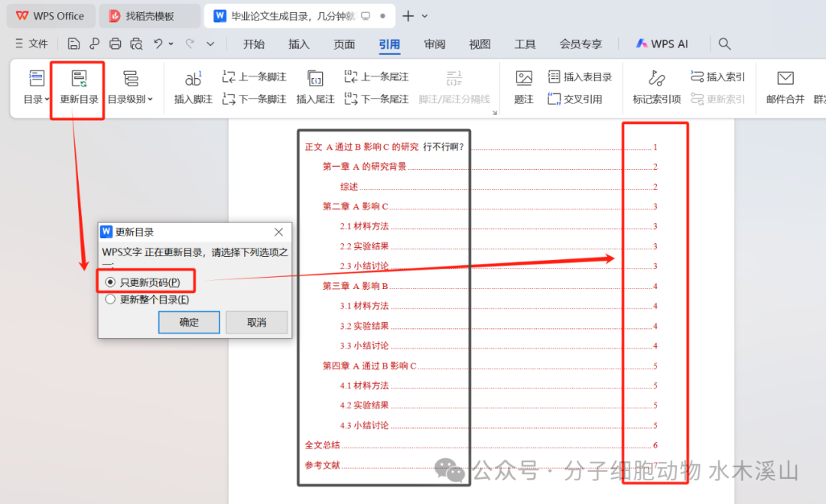
Task: Click TOC entry 第二章 A 影响 C
Action: pos(355,206)
